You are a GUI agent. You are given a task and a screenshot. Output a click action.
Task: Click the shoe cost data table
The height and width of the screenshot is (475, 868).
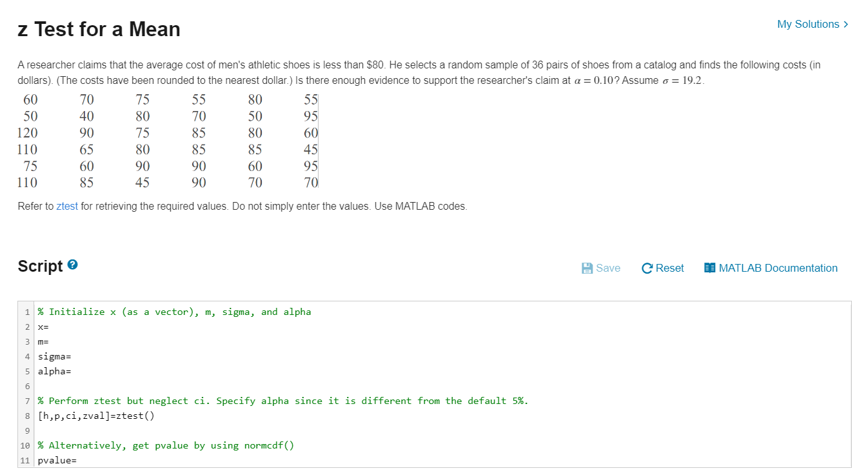169,141
